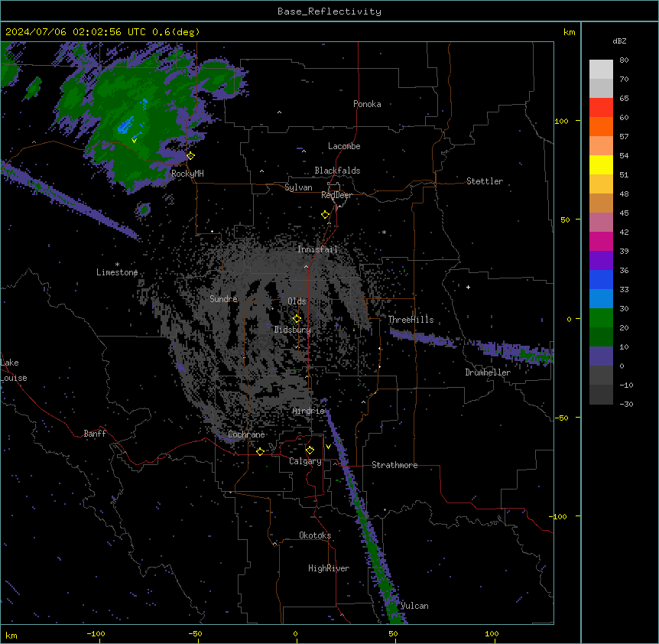This screenshot has width=659, height=644.
Task: Click the yellow diamond marker south of RedDeer
Action: click(x=325, y=215)
